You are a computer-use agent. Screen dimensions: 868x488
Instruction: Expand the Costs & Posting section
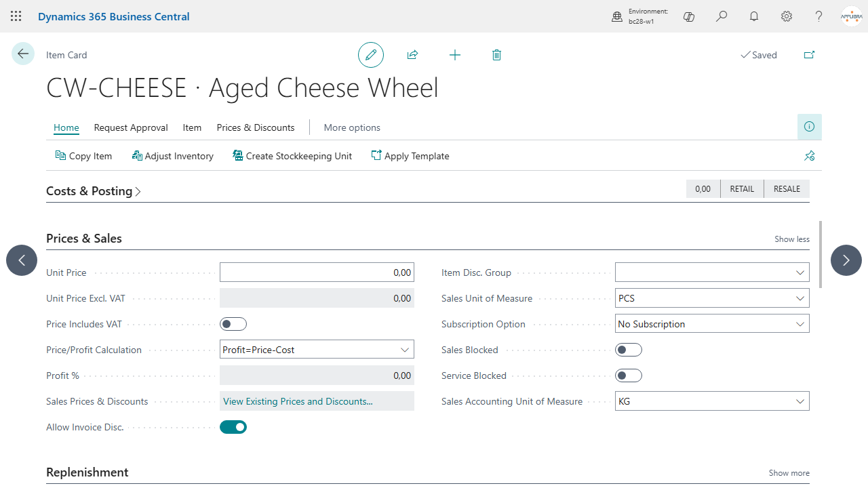[94, 191]
